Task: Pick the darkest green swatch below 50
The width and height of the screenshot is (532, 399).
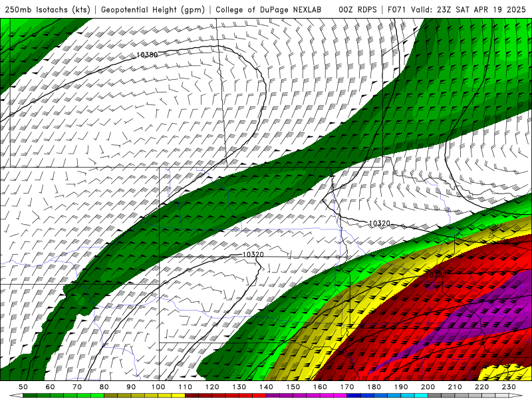Action: pyautogui.click(x=30, y=396)
